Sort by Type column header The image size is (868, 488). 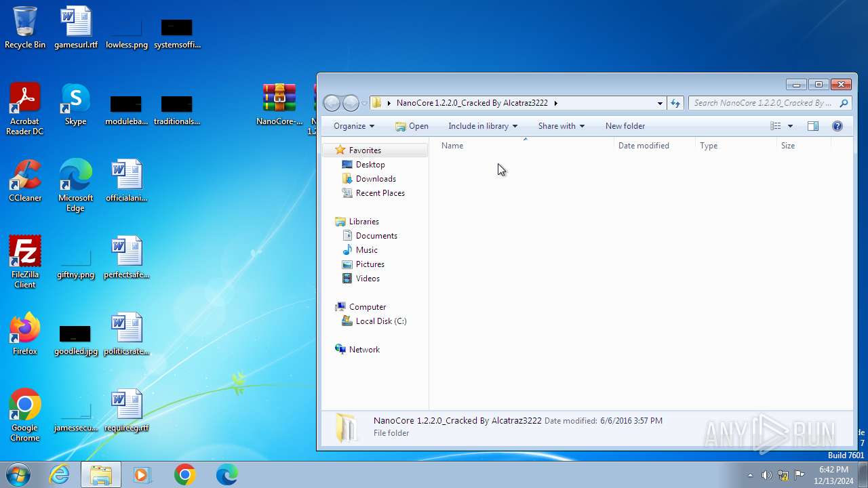coord(736,146)
